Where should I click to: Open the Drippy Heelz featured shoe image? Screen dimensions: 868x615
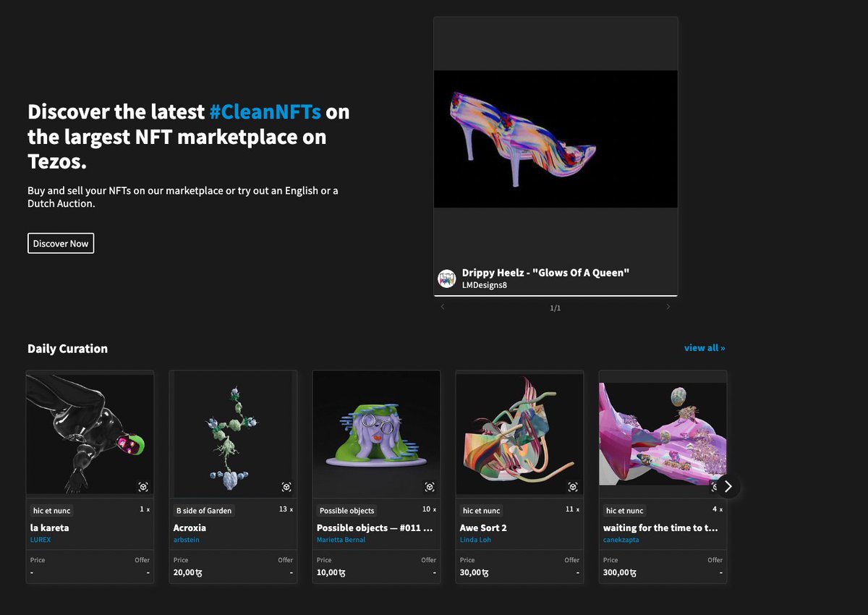point(556,139)
